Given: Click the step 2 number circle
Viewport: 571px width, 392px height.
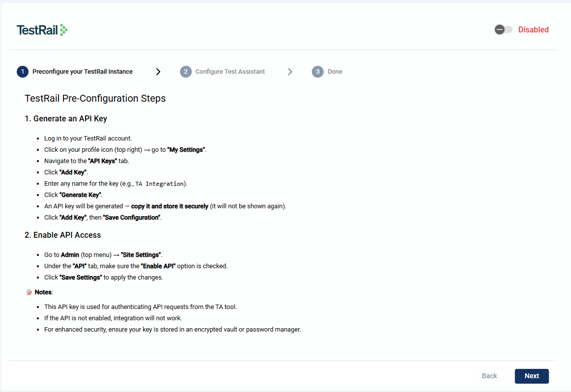Looking at the screenshot, I should click(x=185, y=72).
